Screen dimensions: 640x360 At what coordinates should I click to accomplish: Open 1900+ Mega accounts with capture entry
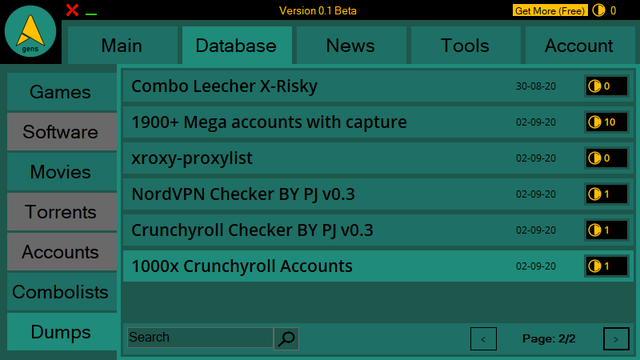coord(378,122)
